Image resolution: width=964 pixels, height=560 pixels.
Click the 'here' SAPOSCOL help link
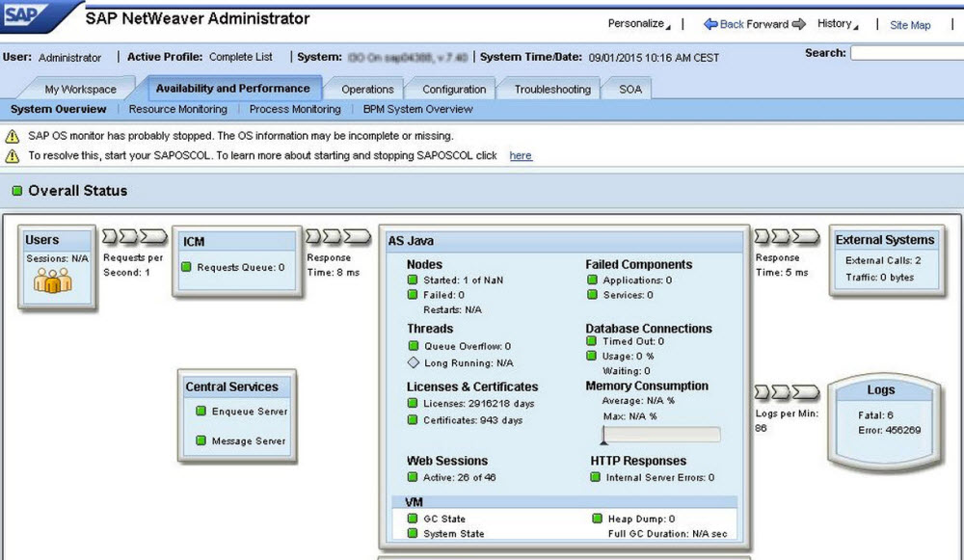[x=521, y=155]
